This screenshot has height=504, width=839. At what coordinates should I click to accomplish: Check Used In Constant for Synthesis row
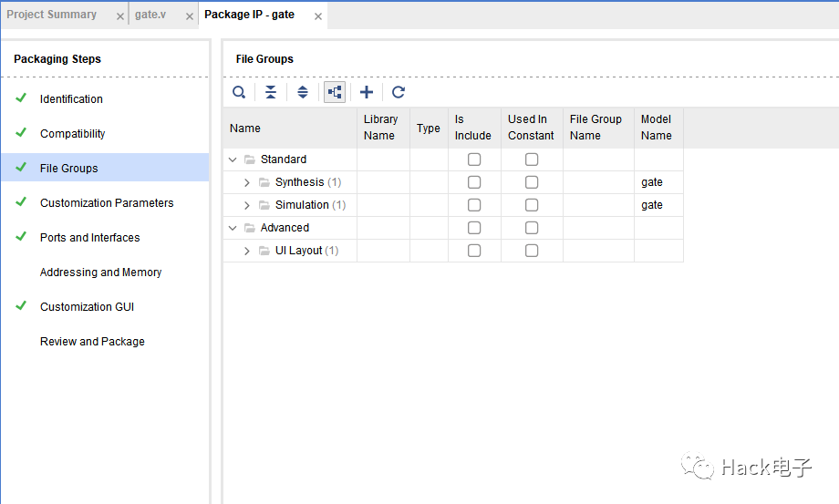pos(532,182)
